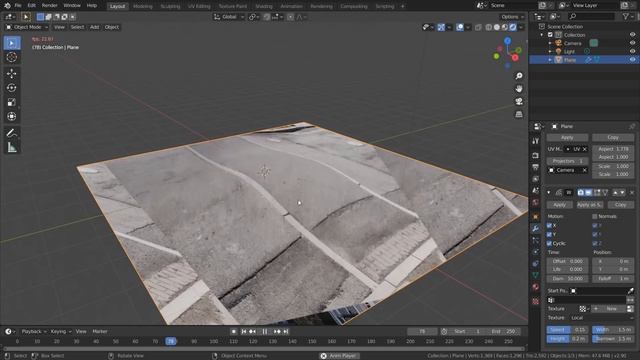Collapse the Wave modifier panel

pos(549,193)
